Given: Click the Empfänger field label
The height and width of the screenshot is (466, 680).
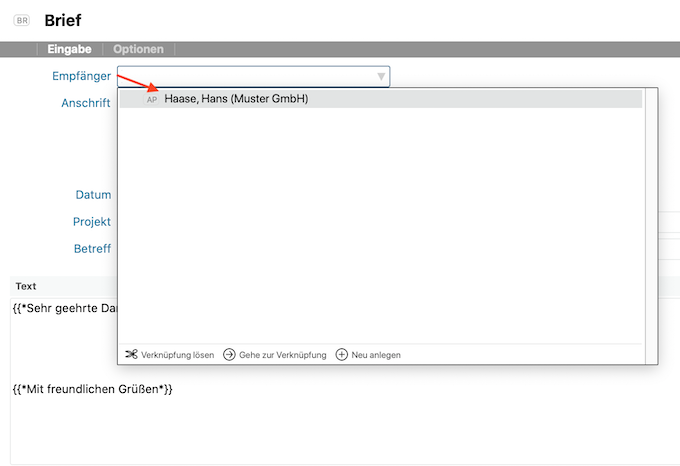Looking at the screenshot, I should coord(81,76).
